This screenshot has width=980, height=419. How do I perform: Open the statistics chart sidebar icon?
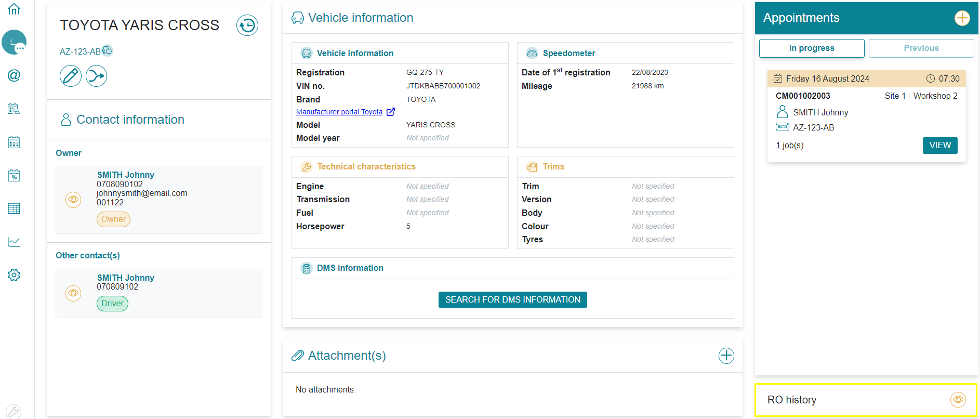pos(14,242)
